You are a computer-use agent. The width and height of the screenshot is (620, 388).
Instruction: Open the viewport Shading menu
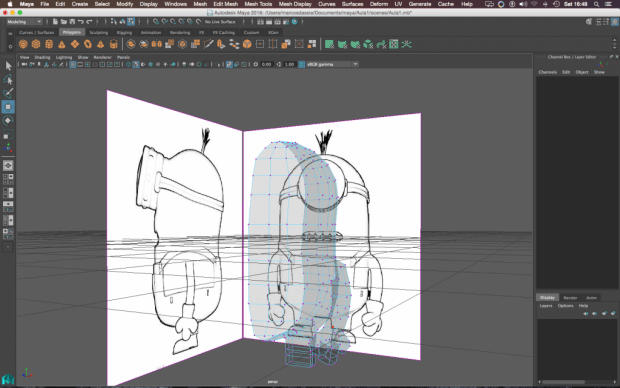(42, 57)
